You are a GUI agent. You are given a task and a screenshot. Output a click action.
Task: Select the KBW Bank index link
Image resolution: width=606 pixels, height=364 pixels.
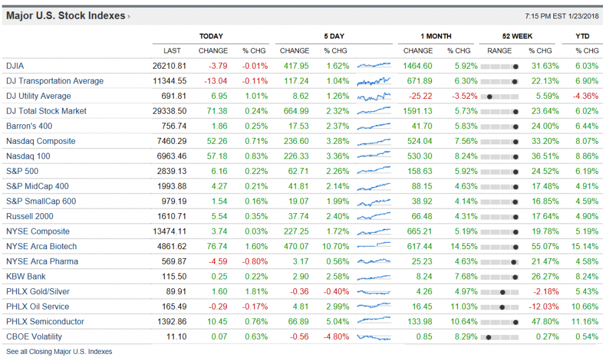click(25, 276)
